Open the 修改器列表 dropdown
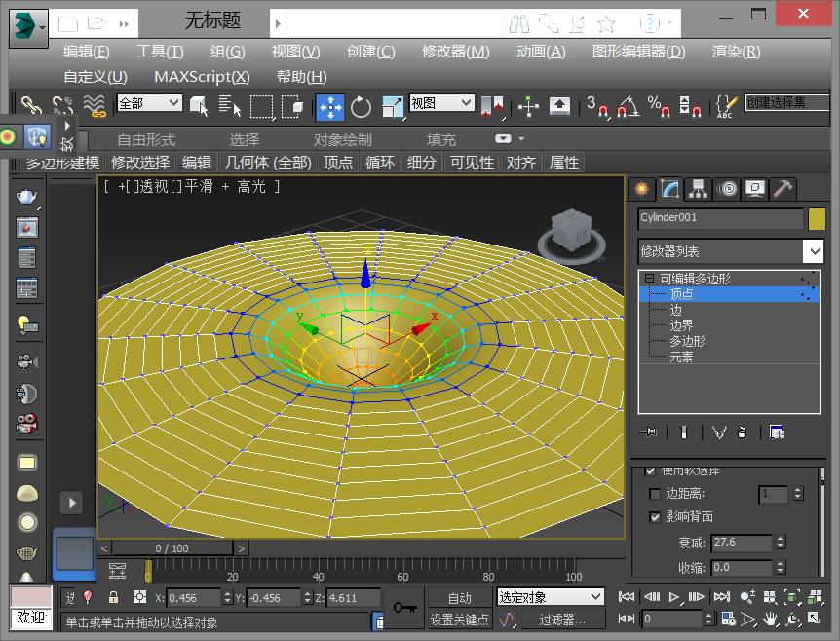The image size is (840, 641). tap(814, 251)
